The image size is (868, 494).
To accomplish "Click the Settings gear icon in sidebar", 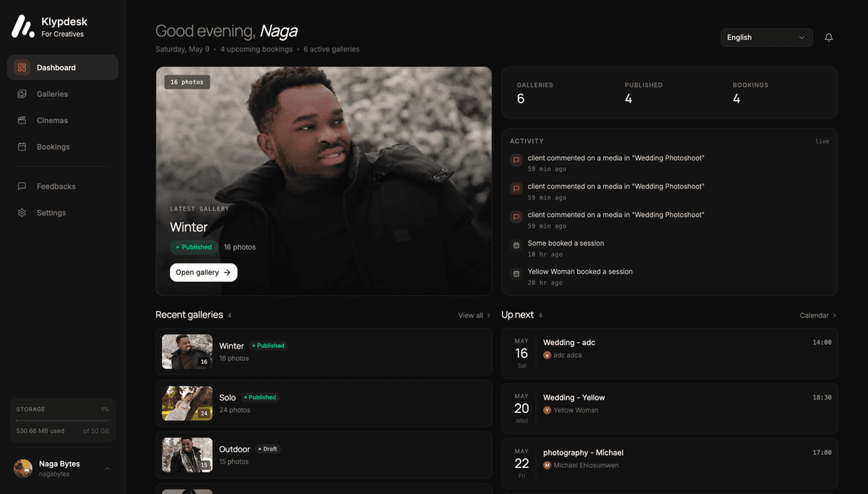I will (x=22, y=213).
